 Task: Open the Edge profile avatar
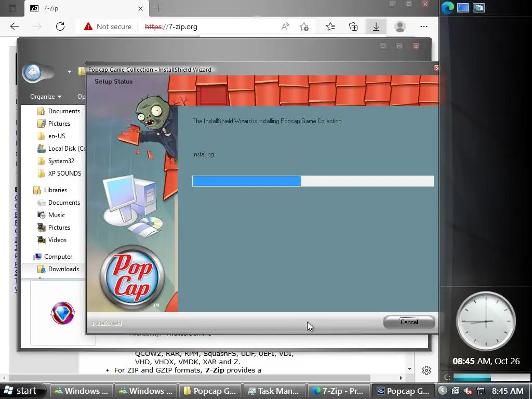pos(400,26)
